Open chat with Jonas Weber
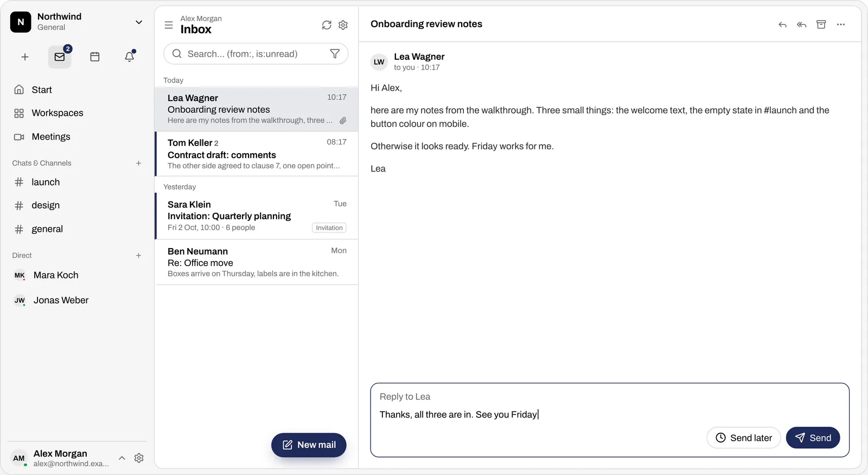Image resolution: width=868 pixels, height=475 pixels. 77,300
